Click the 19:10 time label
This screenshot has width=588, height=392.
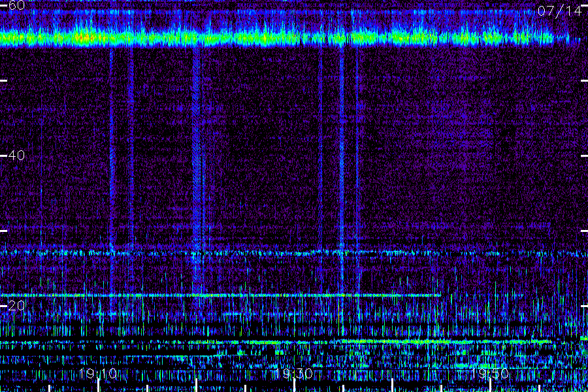coord(97,374)
